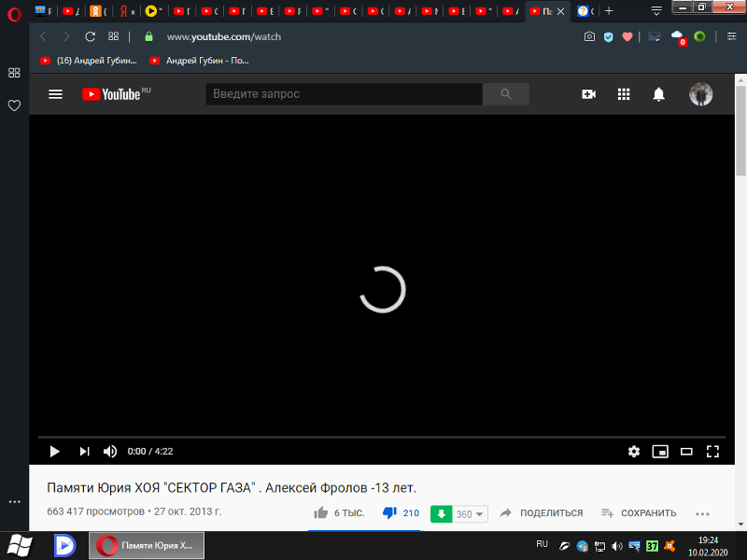This screenshot has width=747, height=560.
Task: Click in the 'Введите запрос' search field
Action: click(344, 94)
